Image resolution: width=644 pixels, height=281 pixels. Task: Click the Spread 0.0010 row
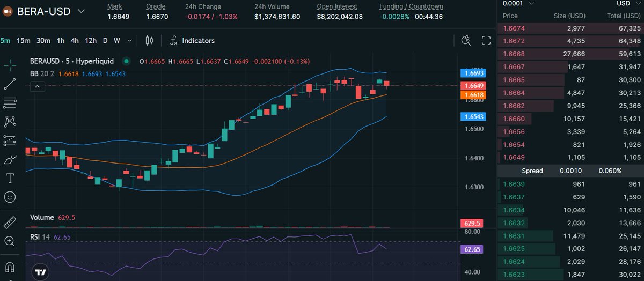pos(570,171)
